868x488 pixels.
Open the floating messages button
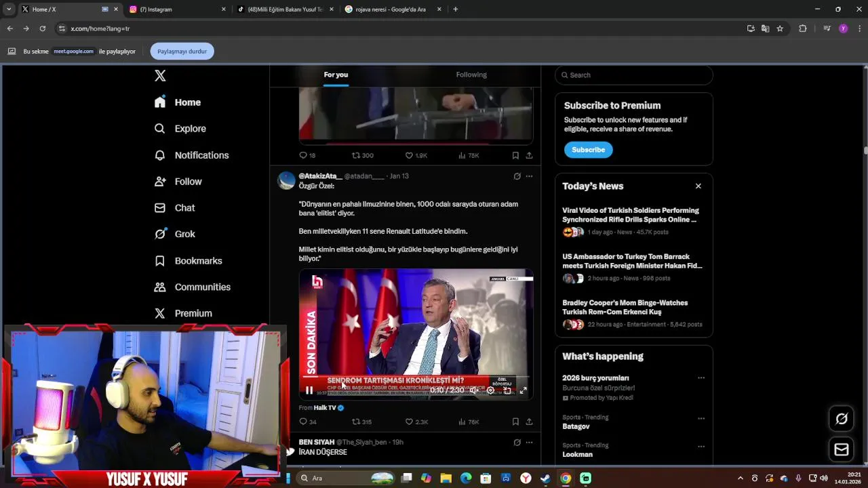(842, 449)
